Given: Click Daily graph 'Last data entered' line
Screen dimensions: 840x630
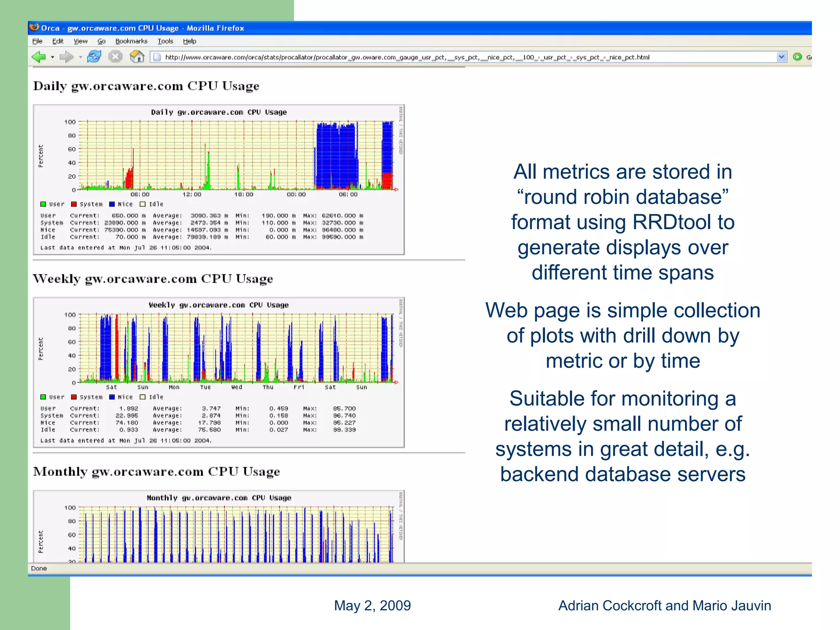Looking at the screenshot, I should (126, 248).
